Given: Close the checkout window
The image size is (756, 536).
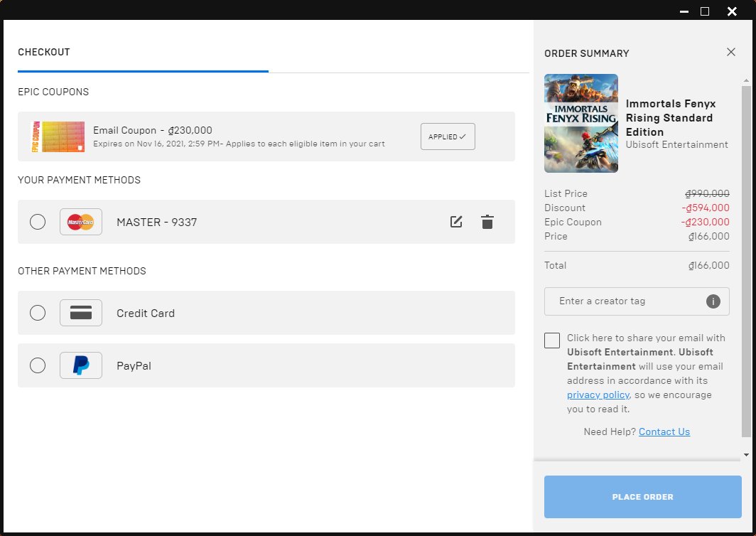Looking at the screenshot, I should (732, 11).
